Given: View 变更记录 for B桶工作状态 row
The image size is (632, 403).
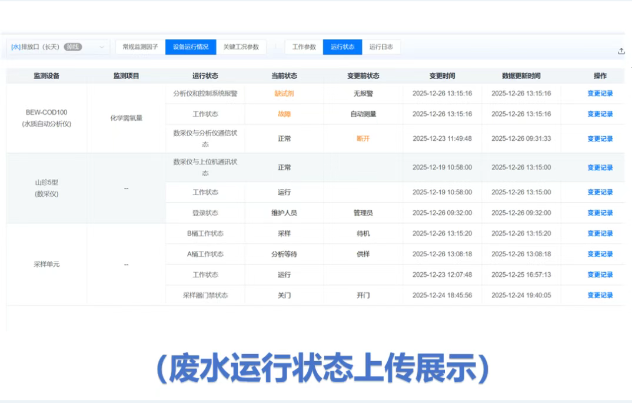Looking at the screenshot, I should click(x=600, y=233).
